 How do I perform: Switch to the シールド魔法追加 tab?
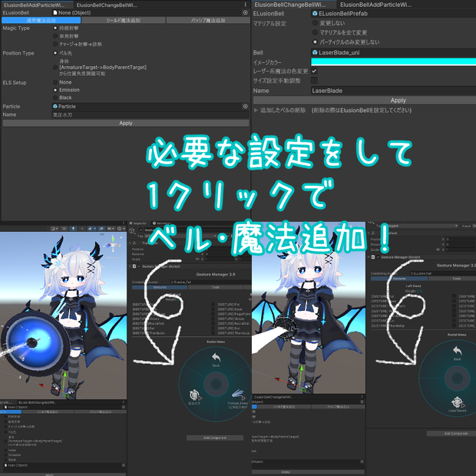124,20
